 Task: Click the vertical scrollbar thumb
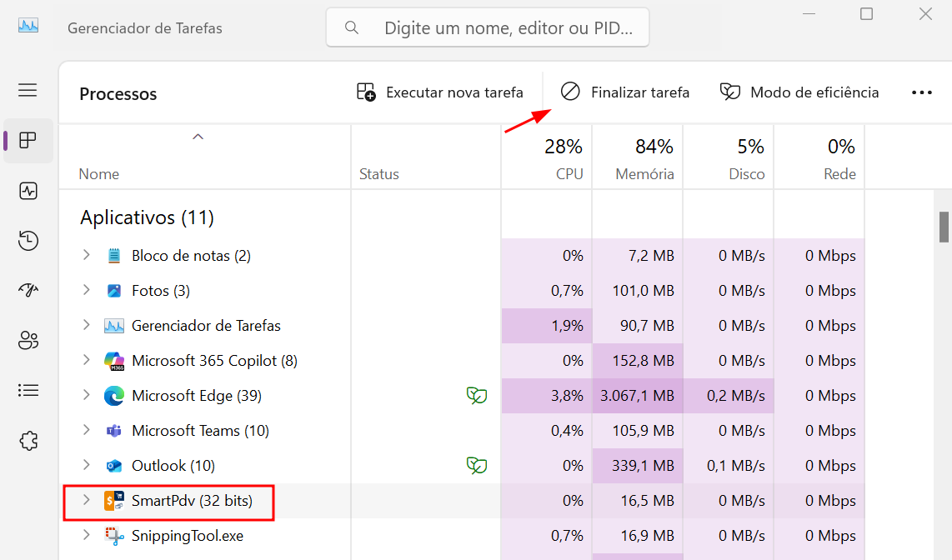pos(944,227)
